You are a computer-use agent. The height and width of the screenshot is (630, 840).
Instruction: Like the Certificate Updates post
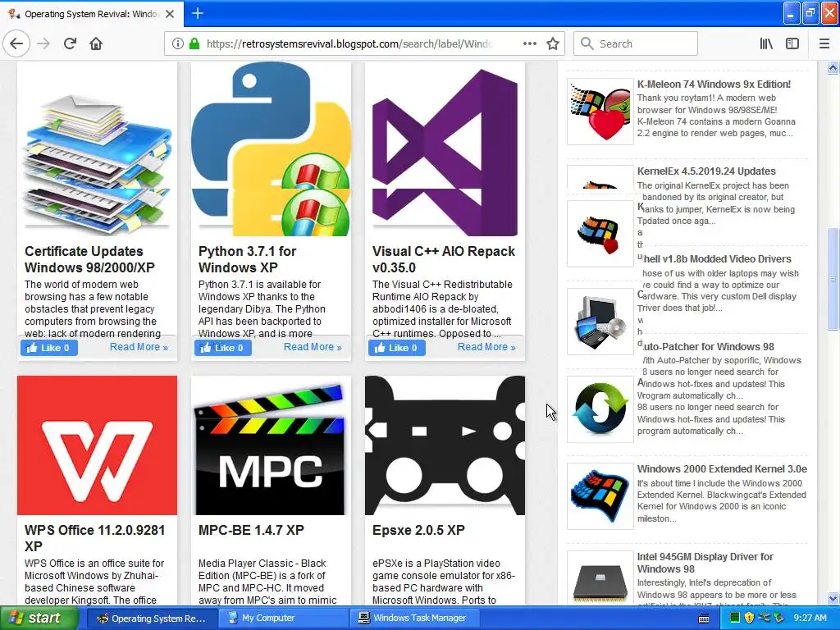click(48, 348)
